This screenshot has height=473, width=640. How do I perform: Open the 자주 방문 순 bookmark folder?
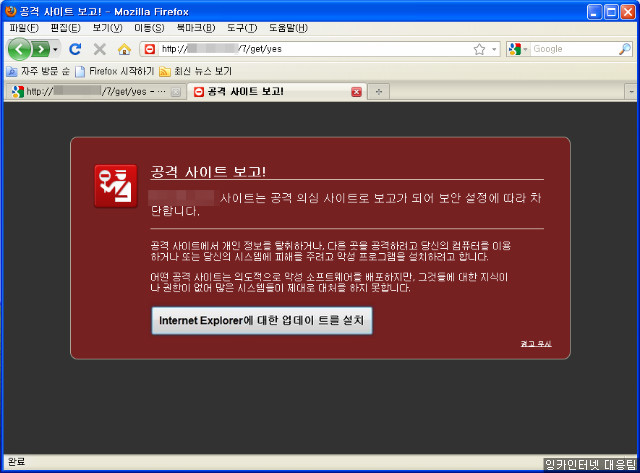click(x=38, y=71)
